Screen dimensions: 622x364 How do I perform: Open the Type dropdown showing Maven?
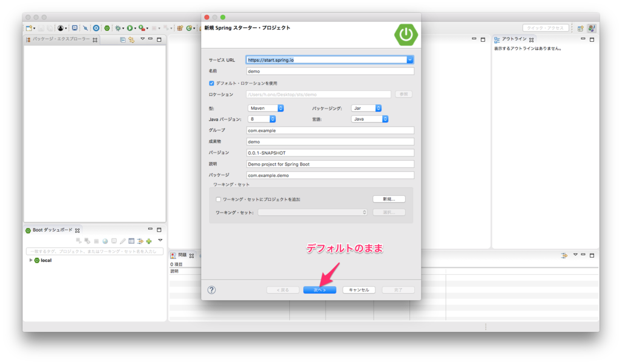[265, 108]
